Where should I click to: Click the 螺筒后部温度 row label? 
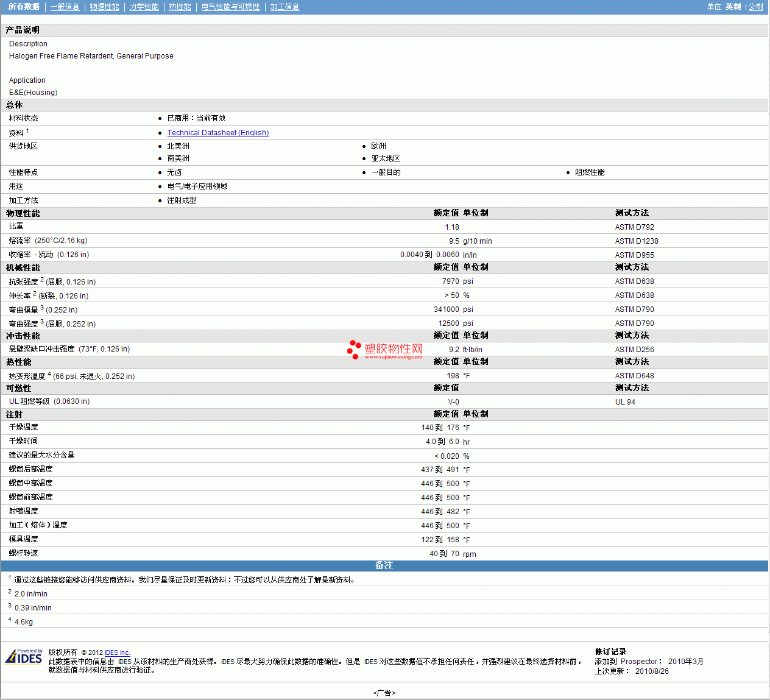click(30, 469)
